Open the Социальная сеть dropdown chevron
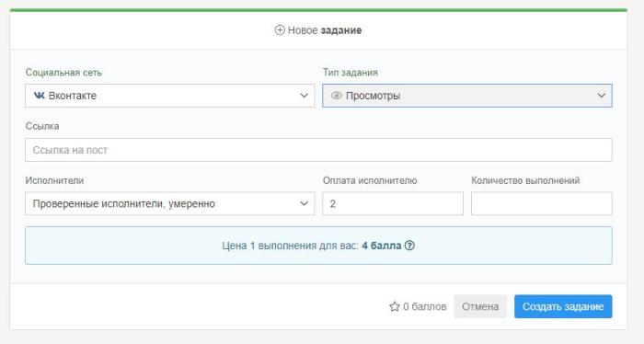644x344 pixels. (x=304, y=96)
